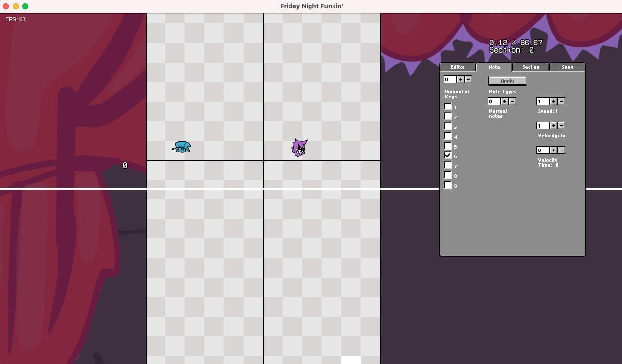Click the 'FPS: 63' counter

pos(16,19)
